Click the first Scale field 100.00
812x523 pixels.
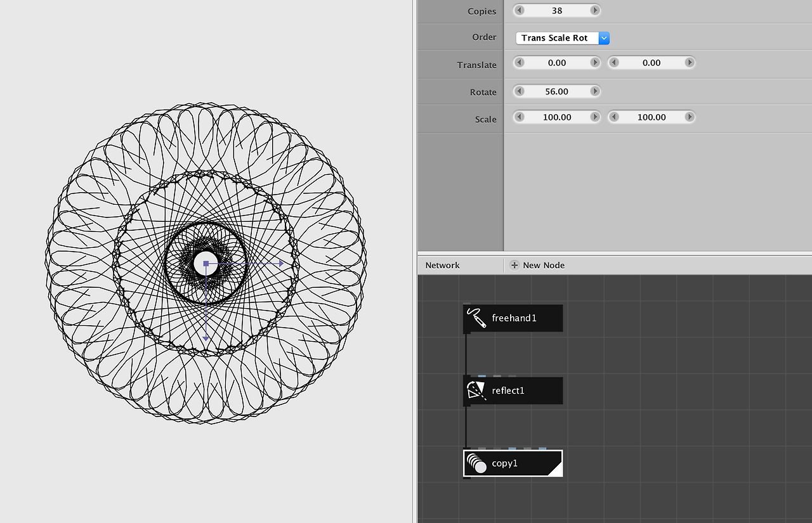pyautogui.click(x=557, y=117)
